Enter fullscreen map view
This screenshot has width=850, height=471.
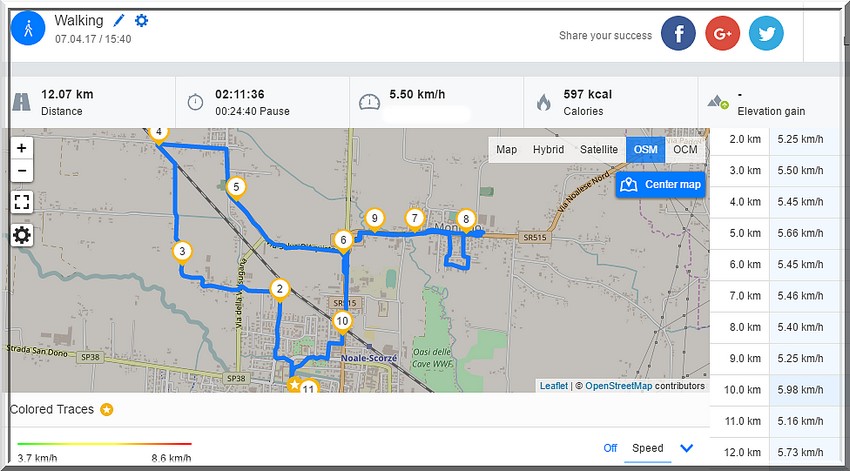[x=22, y=202]
